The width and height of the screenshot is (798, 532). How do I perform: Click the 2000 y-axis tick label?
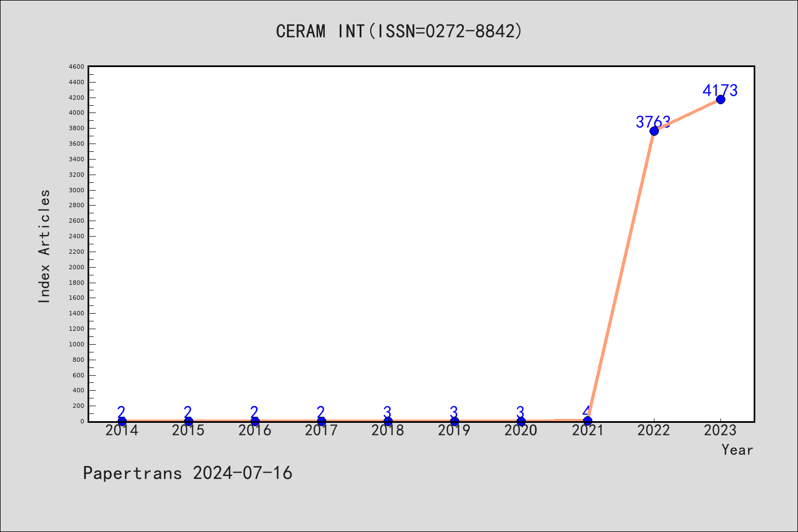click(x=76, y=267)
